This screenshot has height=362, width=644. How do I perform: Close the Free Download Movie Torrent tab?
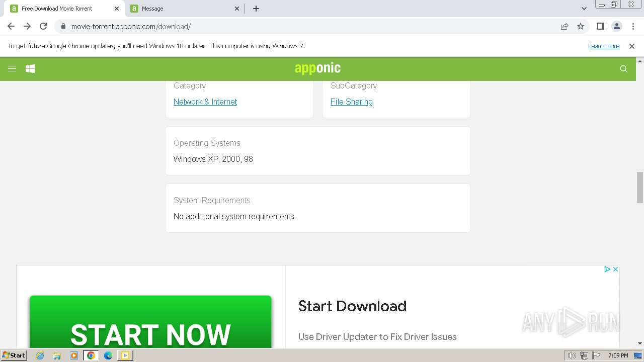(x=117, y=9)
